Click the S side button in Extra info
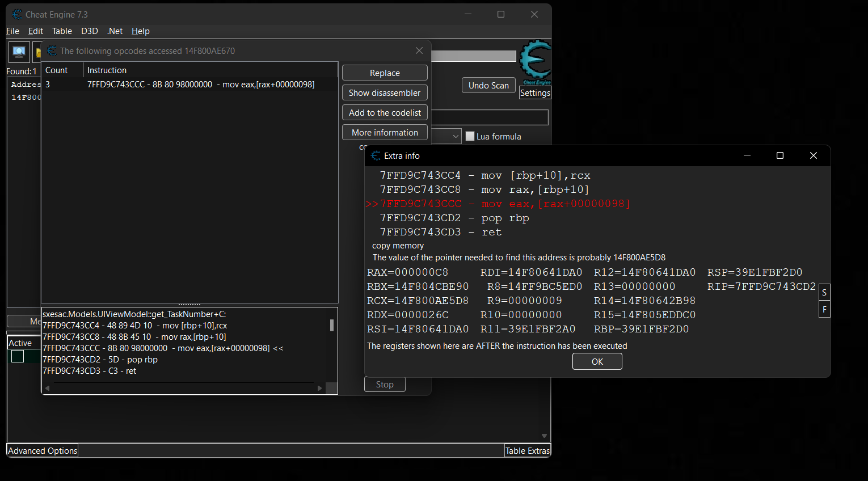Viewport: 868px width, 481px height. click(824, 293)
